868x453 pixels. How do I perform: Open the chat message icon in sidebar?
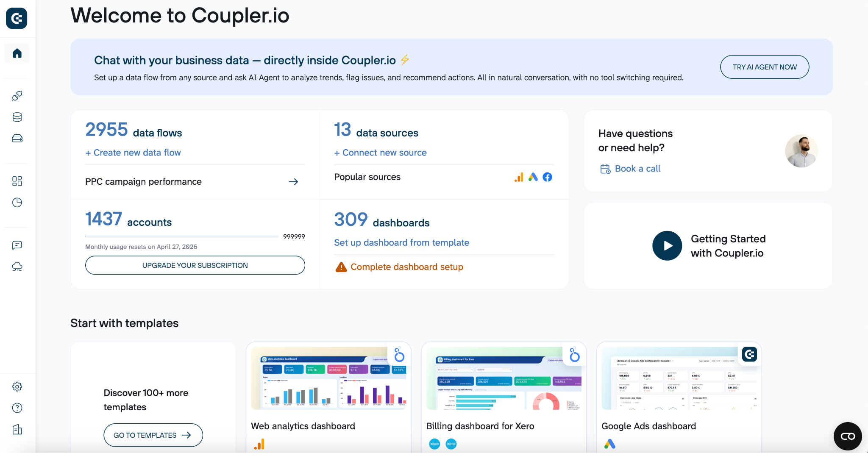tap(17, 245)
